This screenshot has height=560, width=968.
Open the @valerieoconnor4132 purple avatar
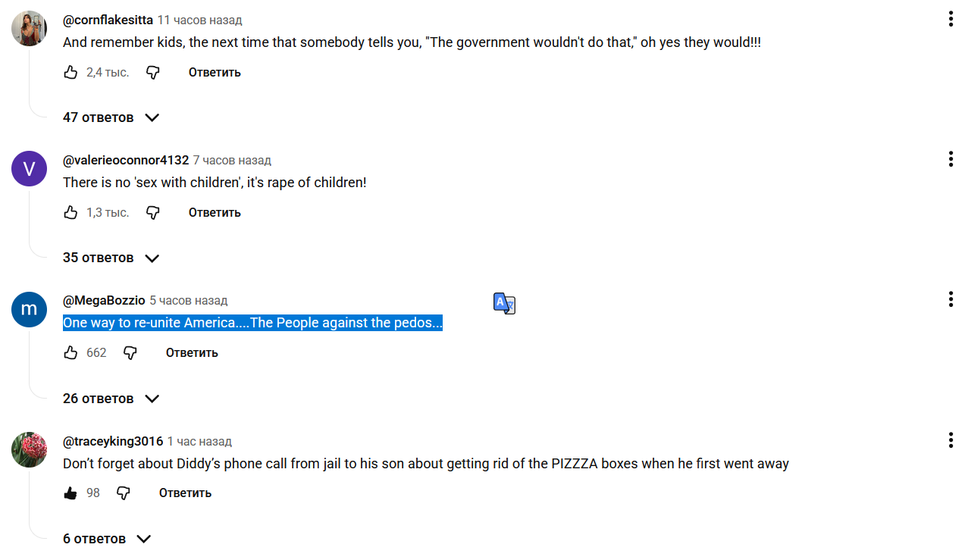[x=30, y=169]
